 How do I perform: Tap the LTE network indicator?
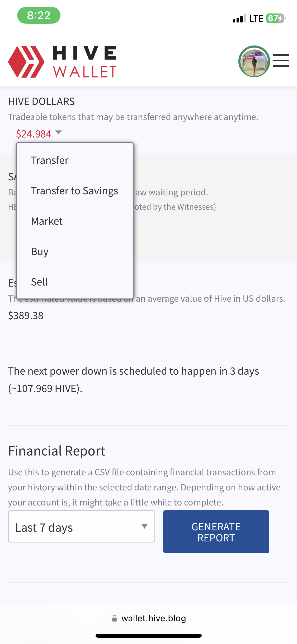tap(256, 19)
